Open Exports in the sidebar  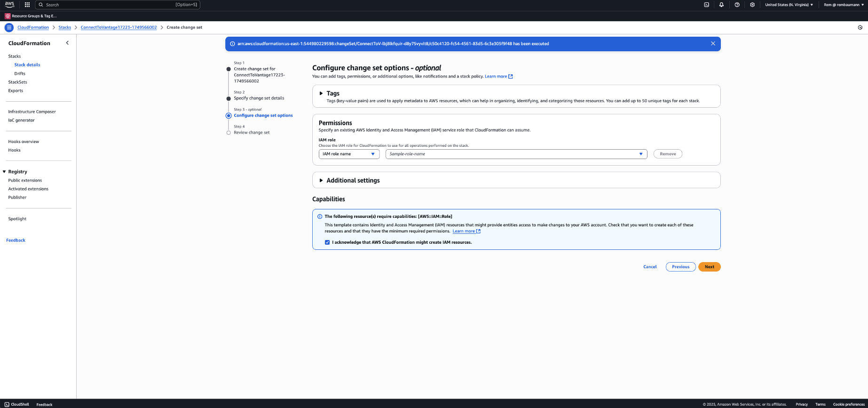[x=16, y=90]
